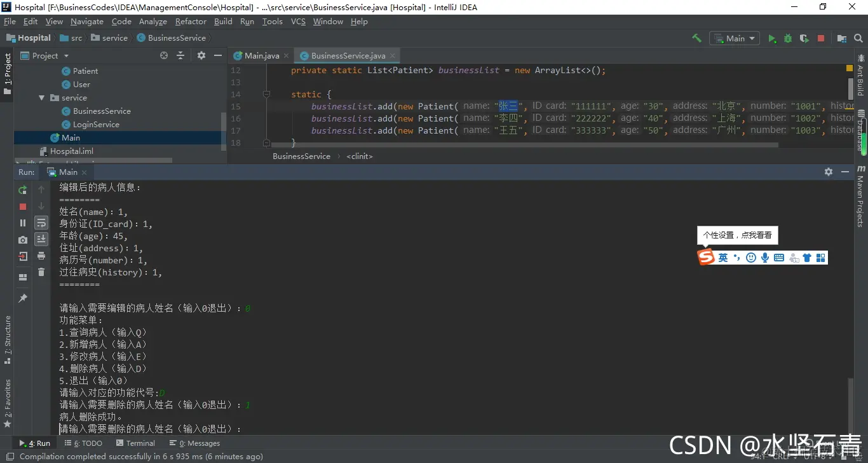
Task: Select the Main tab in Run panel
Action: [68, 172]
